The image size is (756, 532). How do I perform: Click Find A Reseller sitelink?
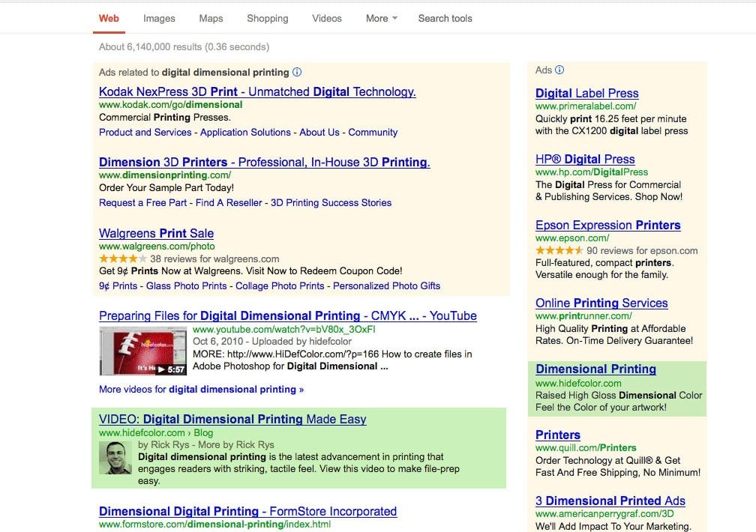tap(229, 202)
